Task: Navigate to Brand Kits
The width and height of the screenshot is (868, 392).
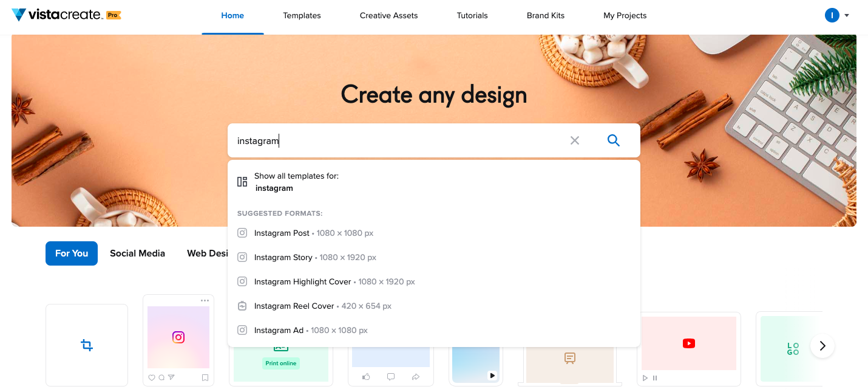Action: pos(545,16)
